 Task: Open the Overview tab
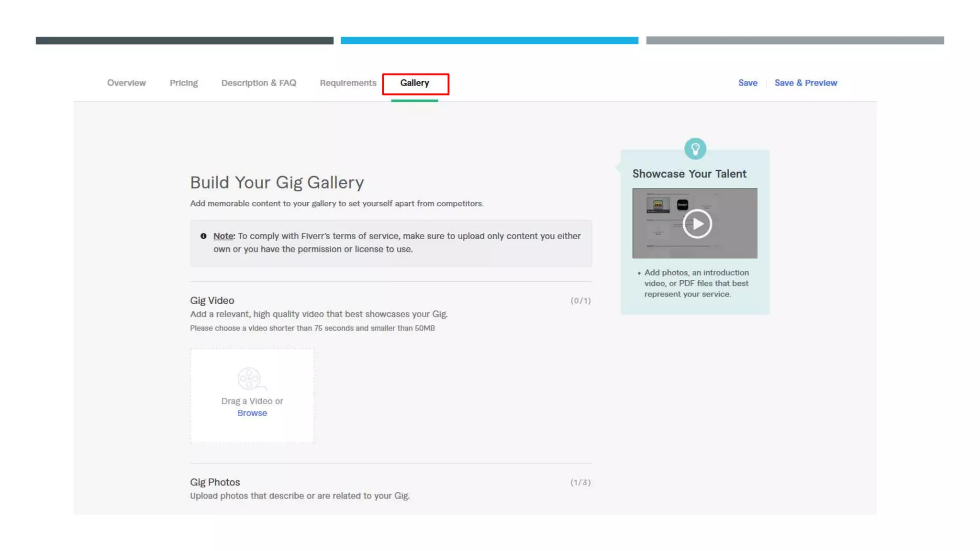tap(126, 83)
